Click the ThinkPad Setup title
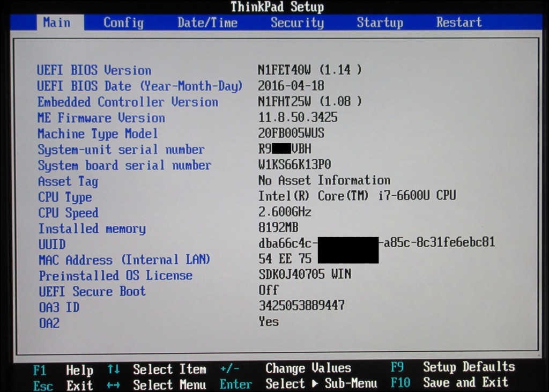 click(x=277, y=7)
